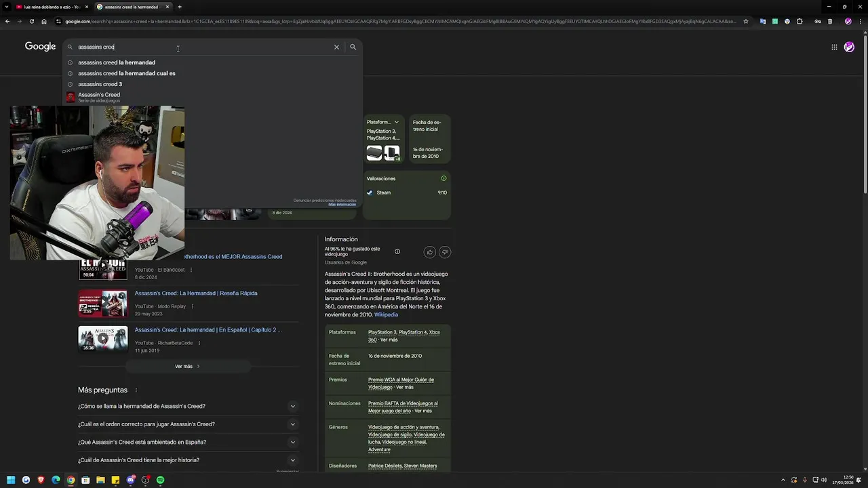868x488 pixels.
Task: Open the Chrome three-dot menu
Action: point(860,21)
